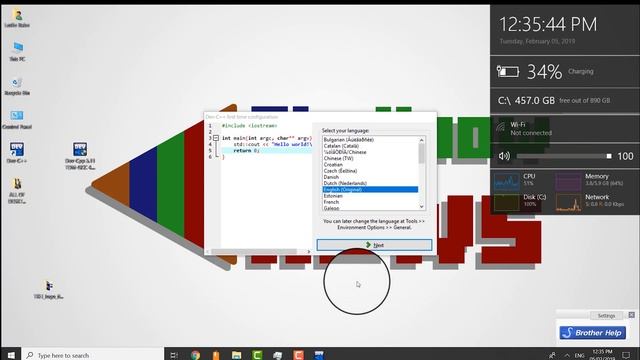Open the Windows Start menu

pos(11,355)
